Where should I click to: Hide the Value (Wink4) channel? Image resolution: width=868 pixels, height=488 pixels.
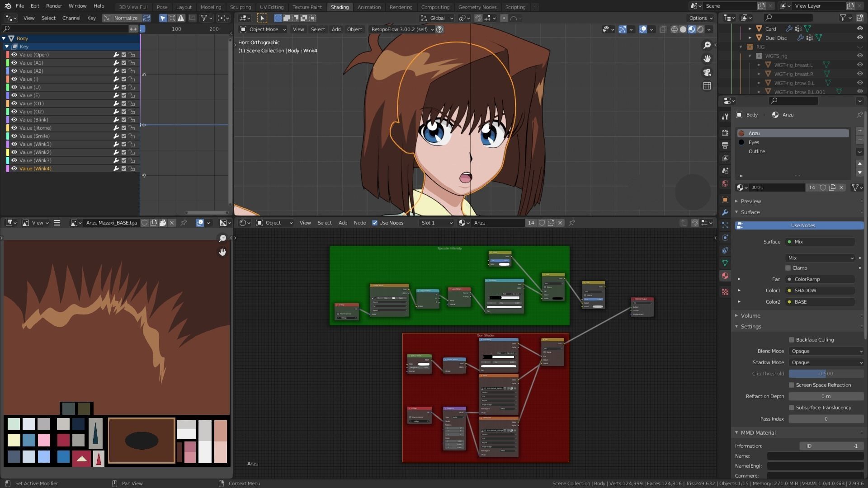coord(14,169)
